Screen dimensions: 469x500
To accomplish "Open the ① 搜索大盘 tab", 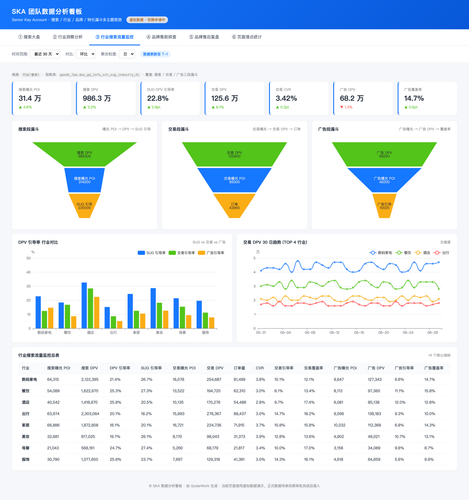I will [29, 37].
